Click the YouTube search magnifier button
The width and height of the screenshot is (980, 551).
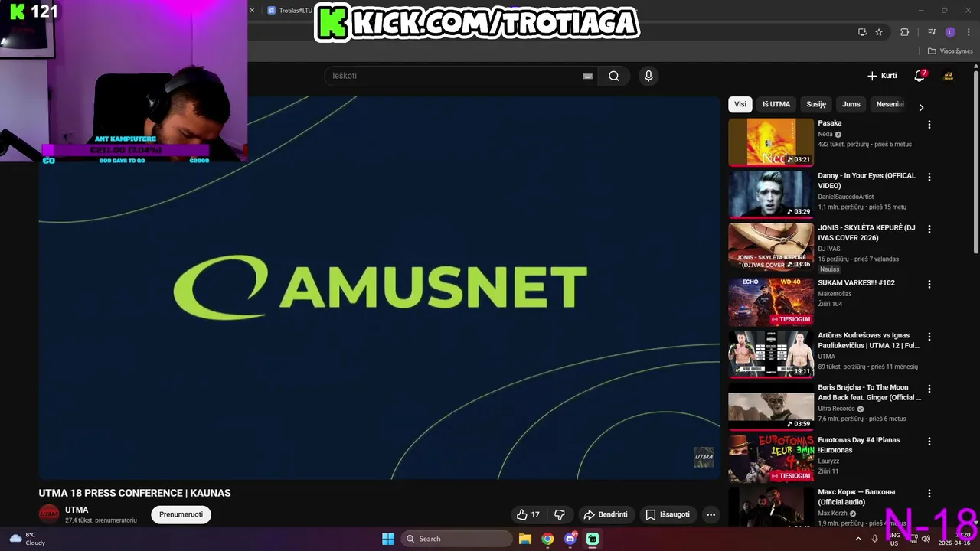614,76
